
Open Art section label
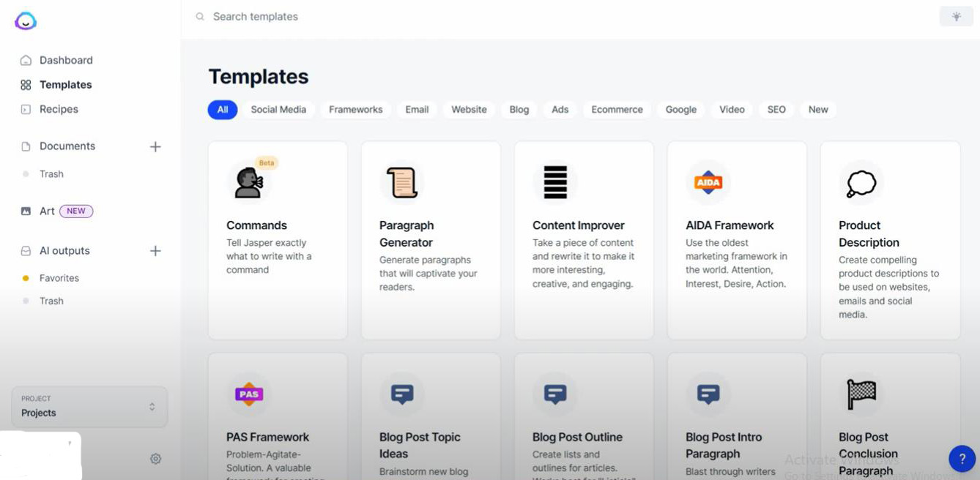47,211
